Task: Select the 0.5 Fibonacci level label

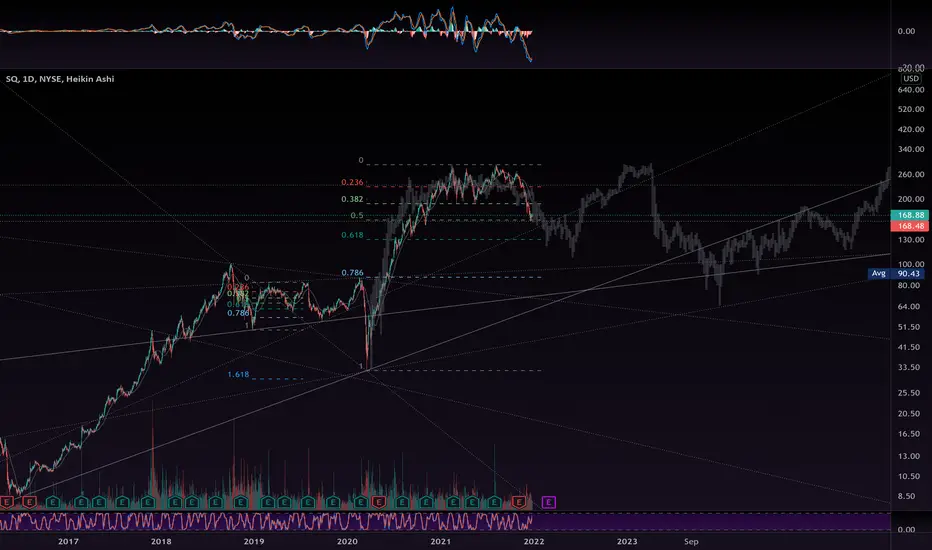Action: 357,216
